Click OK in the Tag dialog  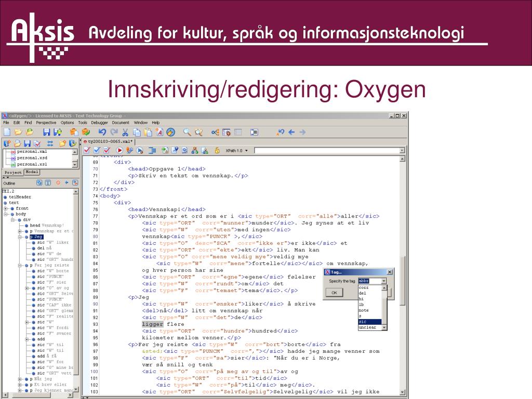(x=334, y=292)
